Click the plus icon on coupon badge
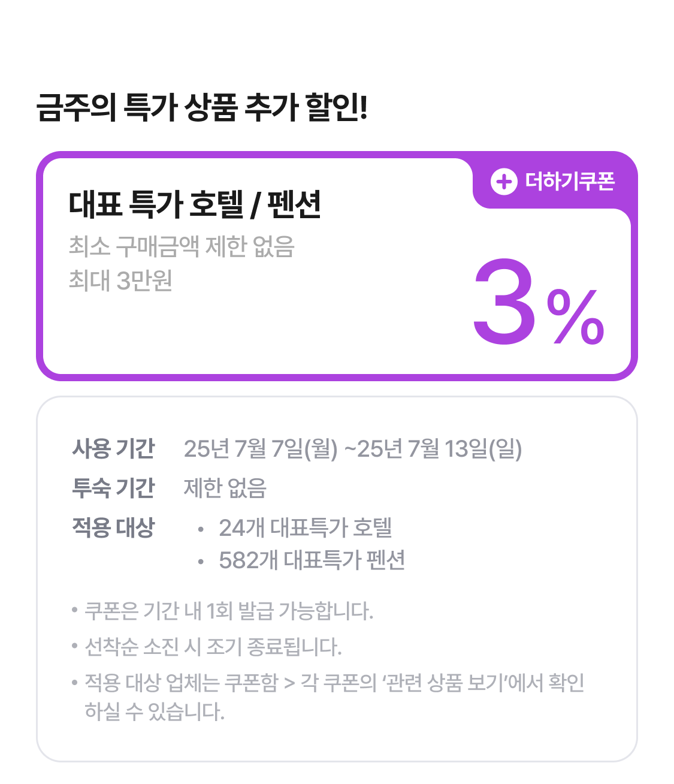 [x=504, y=181]
